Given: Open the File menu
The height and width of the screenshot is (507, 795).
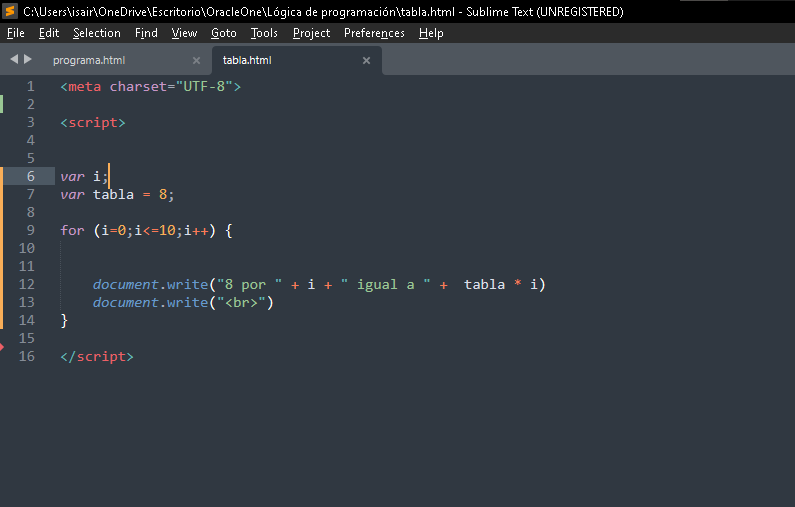Looking at the screenshot, I should click(16, 33).
